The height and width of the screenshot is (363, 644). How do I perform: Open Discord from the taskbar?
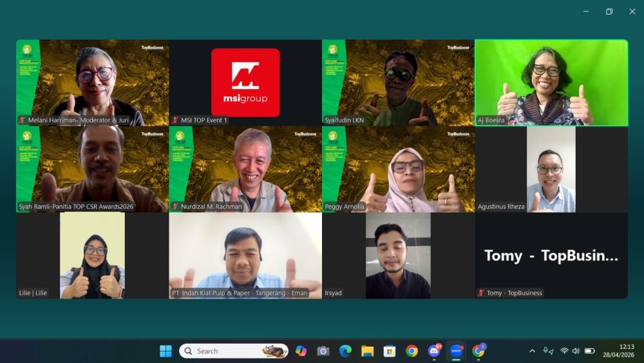(434, 351)
